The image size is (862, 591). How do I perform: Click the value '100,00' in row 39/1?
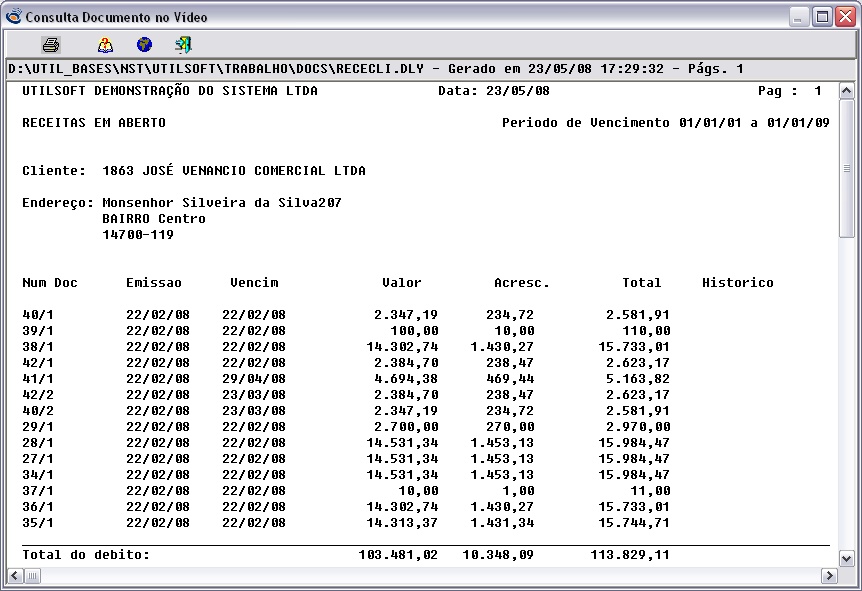(x=414, y=330)
